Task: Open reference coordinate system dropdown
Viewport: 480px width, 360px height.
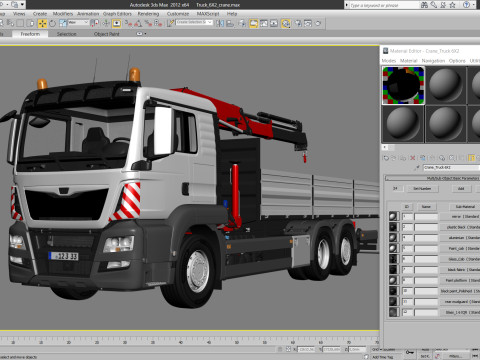Action: [x=78, y=23]
